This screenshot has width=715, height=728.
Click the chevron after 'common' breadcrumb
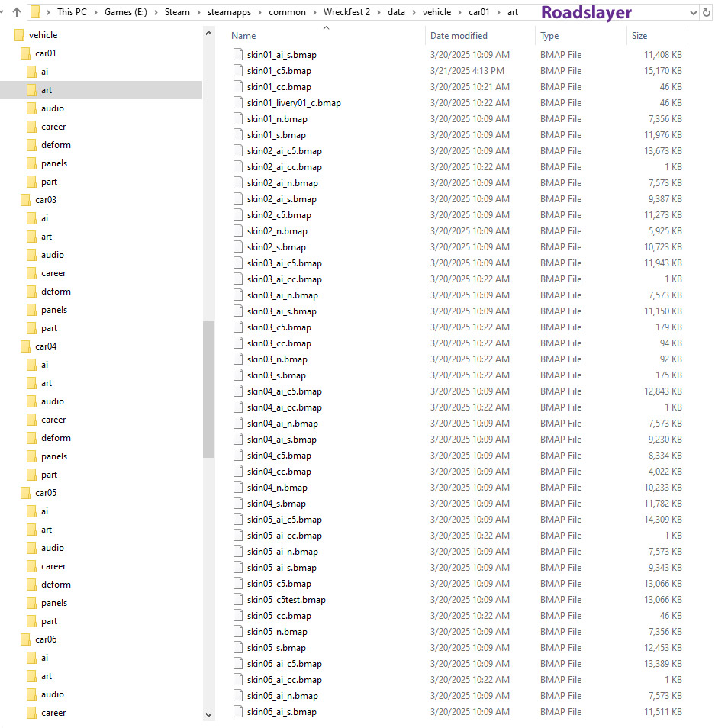pos(315,12)
